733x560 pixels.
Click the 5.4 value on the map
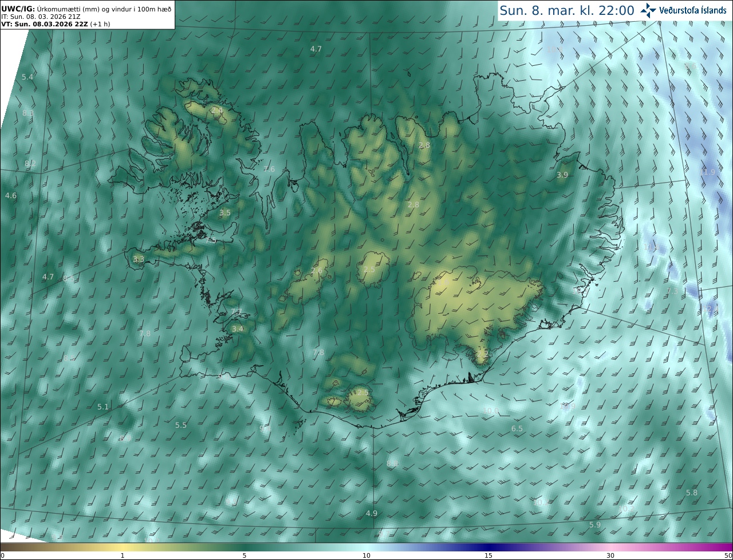[27, 77]
